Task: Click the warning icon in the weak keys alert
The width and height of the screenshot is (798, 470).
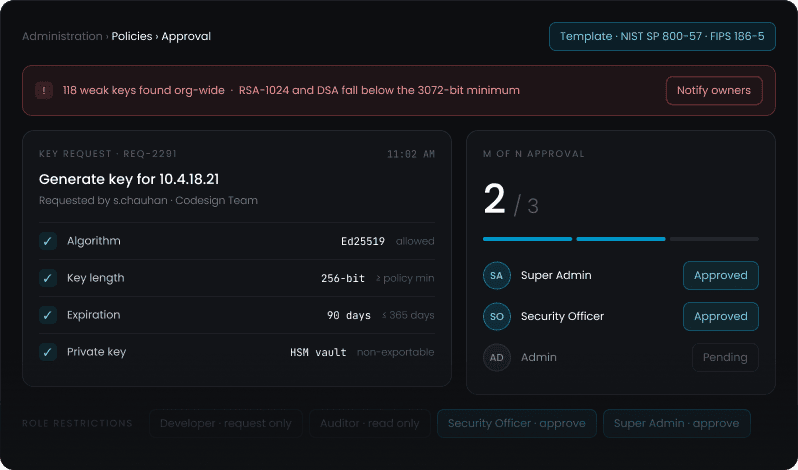Action: click(44, 91)
